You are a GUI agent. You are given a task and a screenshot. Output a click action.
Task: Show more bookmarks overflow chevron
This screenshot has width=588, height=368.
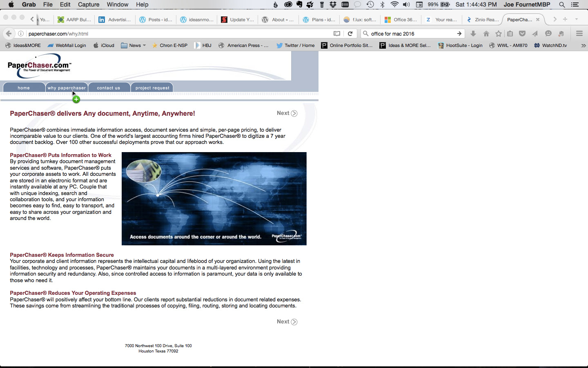(583, 45)
